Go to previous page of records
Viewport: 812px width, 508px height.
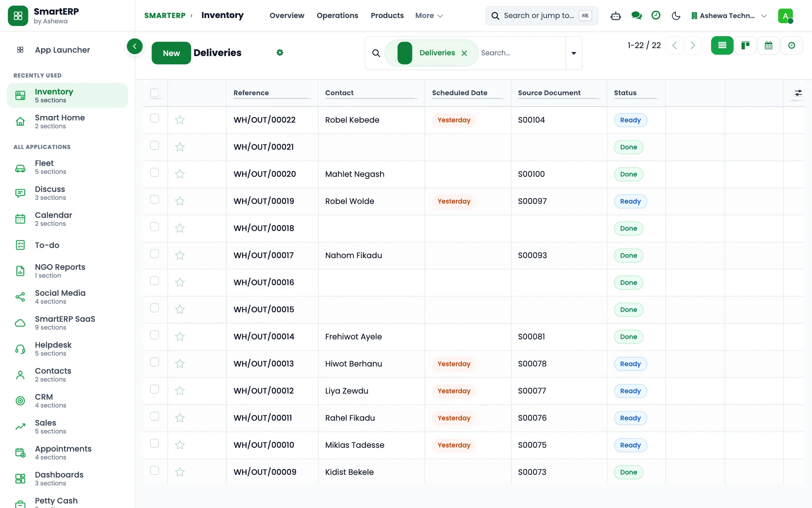(674, 46)
